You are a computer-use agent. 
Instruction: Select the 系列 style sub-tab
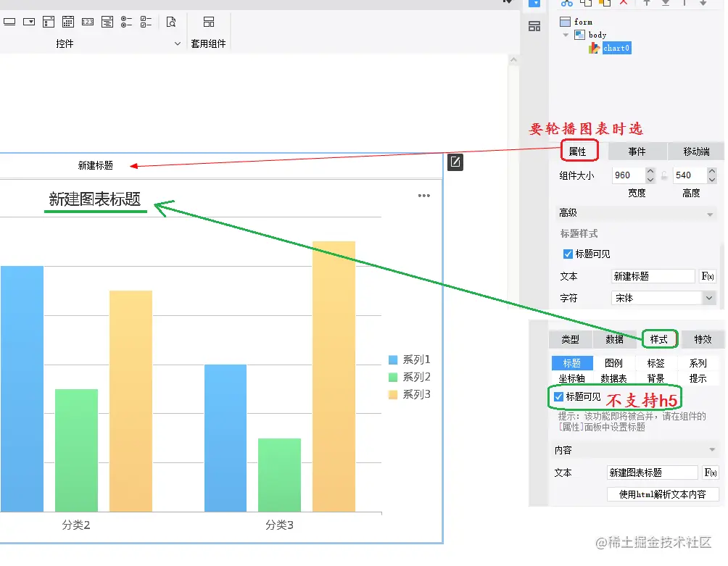coord(698,363)
